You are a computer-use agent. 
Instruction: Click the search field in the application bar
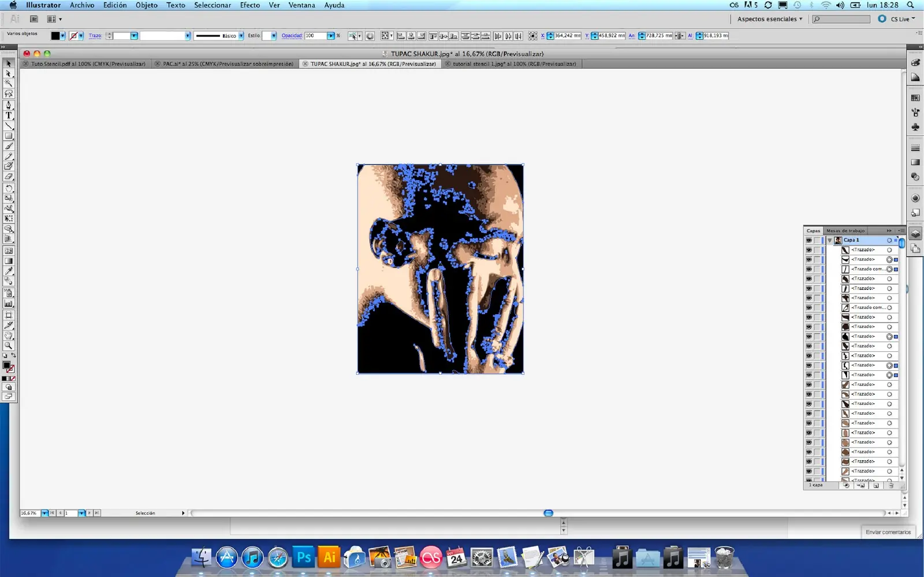tap(841, 19)
